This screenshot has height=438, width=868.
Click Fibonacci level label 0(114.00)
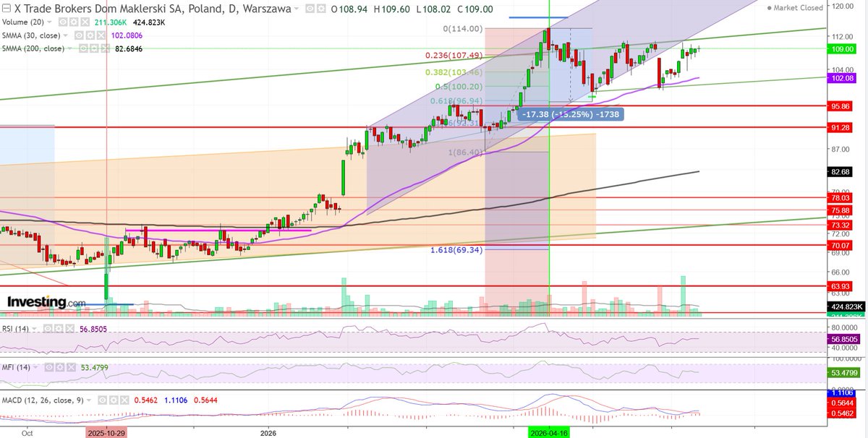coord(464,29)
